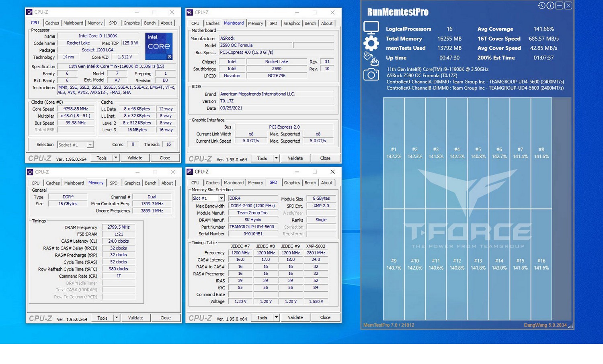Click the Up time value 00:47:30
The image size is (603, 364).
pyautogui.click(x=449, y=58)
